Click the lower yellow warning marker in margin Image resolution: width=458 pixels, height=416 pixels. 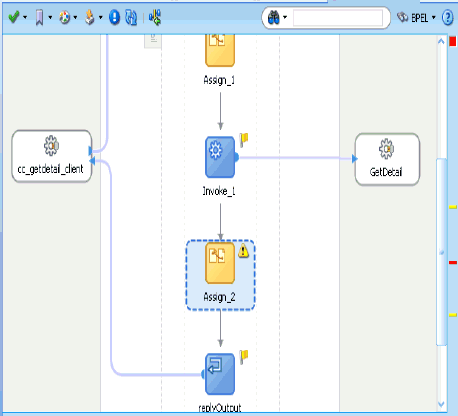pos(453,315)
